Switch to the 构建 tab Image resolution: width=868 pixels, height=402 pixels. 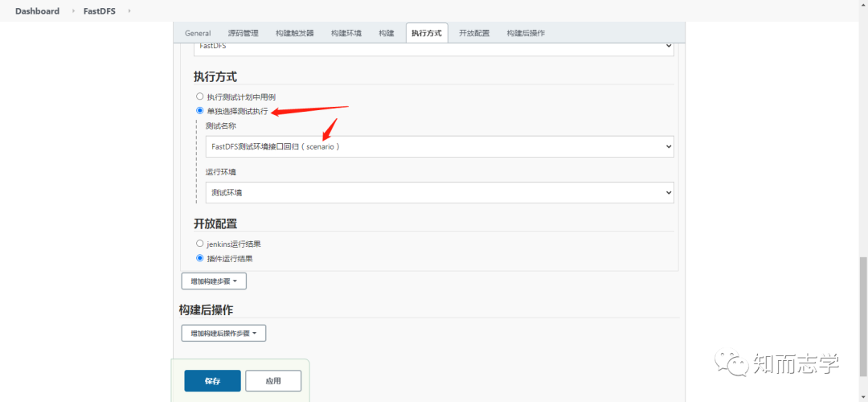387,33
